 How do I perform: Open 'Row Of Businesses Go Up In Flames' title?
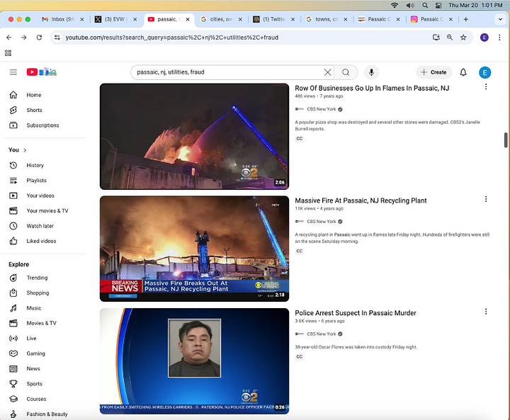tap(372, 88)
